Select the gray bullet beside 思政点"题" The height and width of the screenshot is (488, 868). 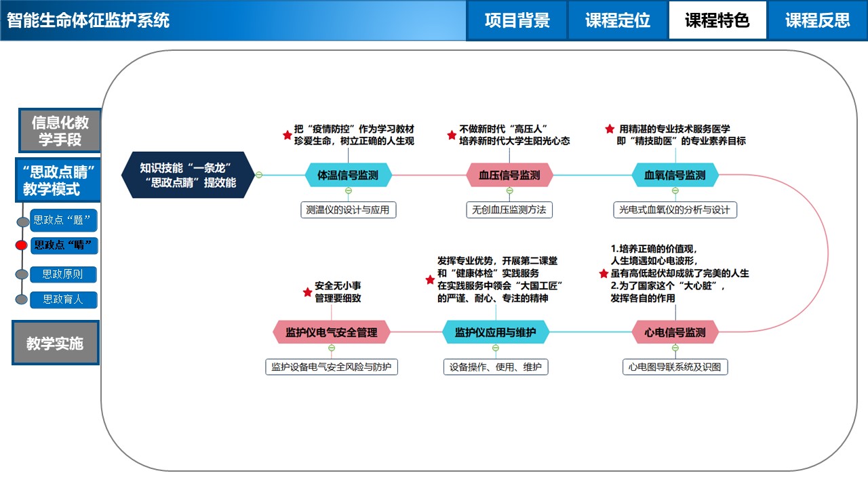[x=22, y=221]
